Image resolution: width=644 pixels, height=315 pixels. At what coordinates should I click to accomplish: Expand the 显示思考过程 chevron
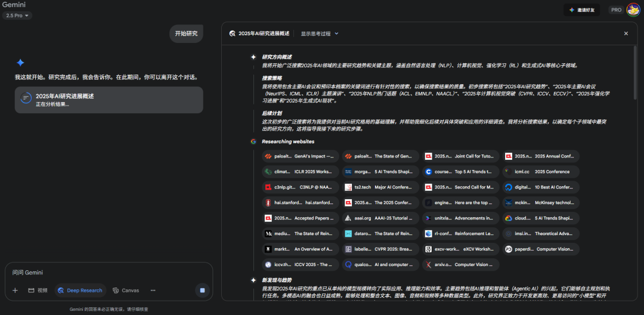coord(336,33)
